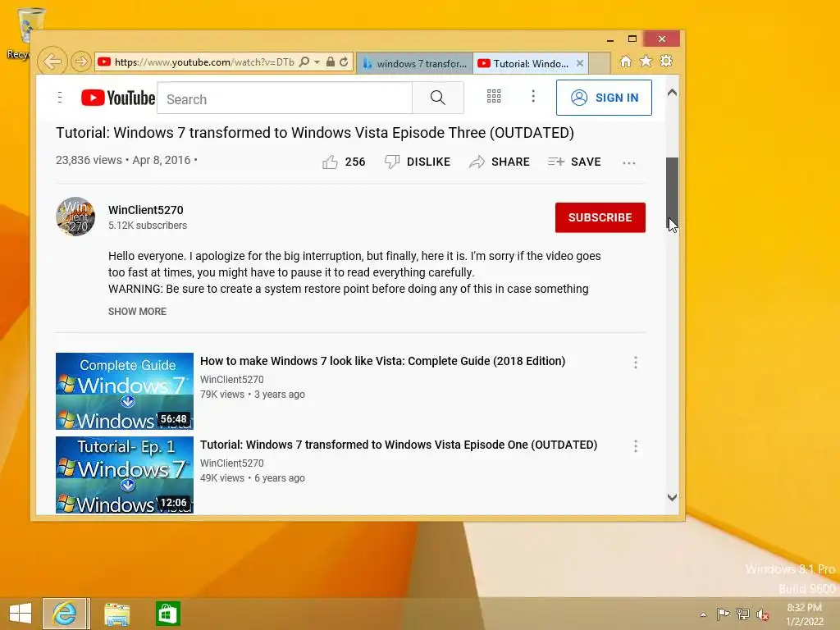Click the YouTube search magnifier button
Screen dimensions: 840x630
coord(438,98)
